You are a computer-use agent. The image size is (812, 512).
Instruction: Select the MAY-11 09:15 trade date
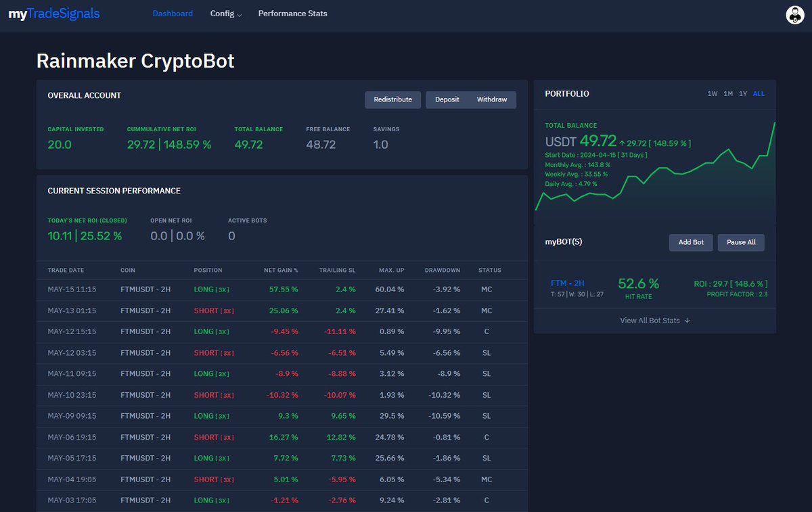coord(72,374)
